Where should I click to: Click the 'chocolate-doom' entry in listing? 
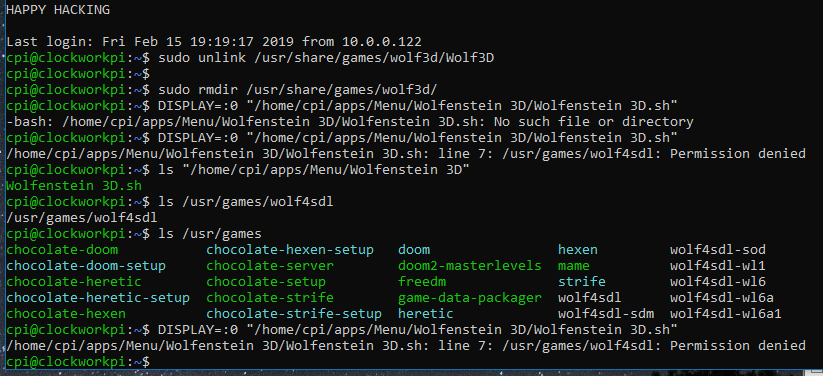point(62,249)
